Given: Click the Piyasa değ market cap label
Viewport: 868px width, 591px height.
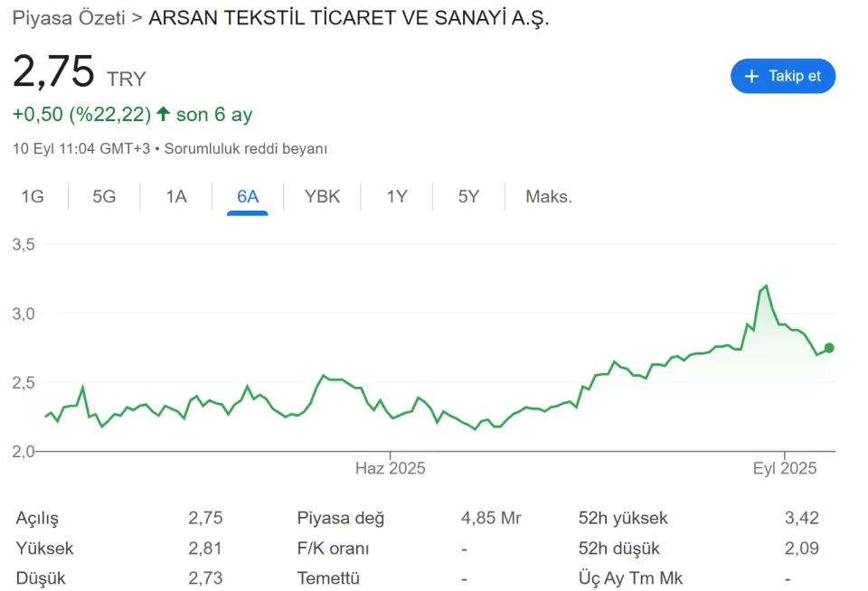Looking at the screenshot, I should pyautogui.click(x=341, y=518).
